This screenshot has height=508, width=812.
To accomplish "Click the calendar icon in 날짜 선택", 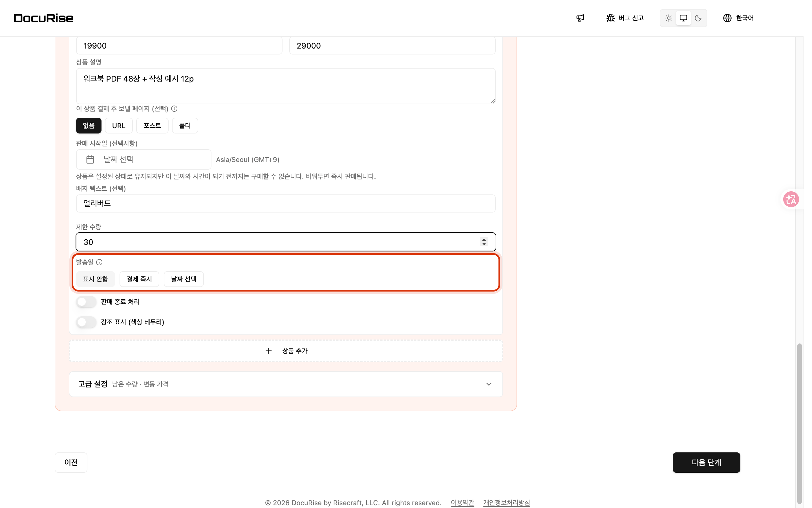I will point(90,159).
